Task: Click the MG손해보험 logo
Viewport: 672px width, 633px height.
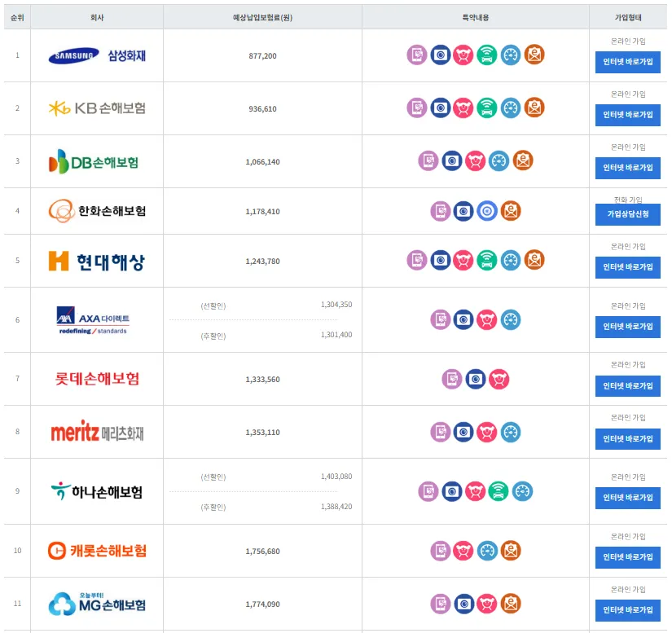Action: pos(97,604)
